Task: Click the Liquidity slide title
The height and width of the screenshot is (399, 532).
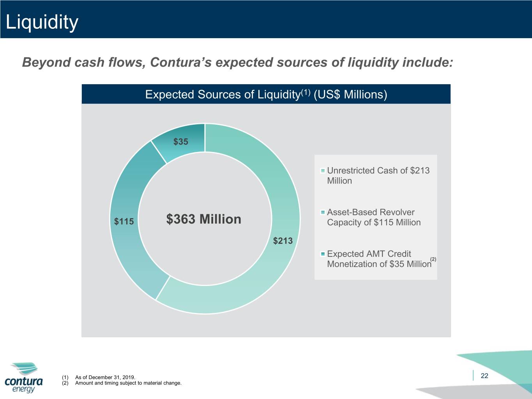Action: (42, 22)
